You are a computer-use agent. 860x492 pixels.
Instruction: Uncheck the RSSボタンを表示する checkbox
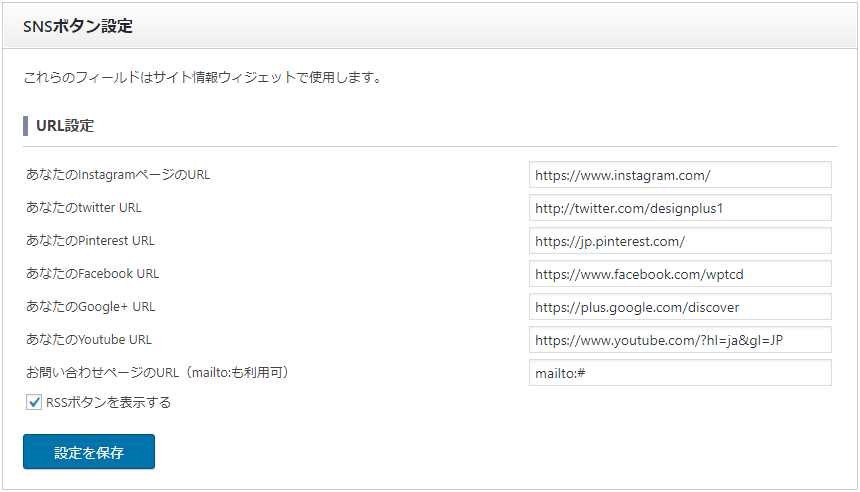(34, 403)
